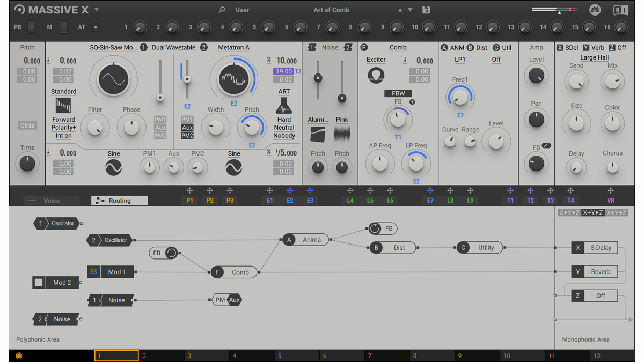644x362 pixels.
Task: Click the Exciter pick icon
Action: (376, 75)
